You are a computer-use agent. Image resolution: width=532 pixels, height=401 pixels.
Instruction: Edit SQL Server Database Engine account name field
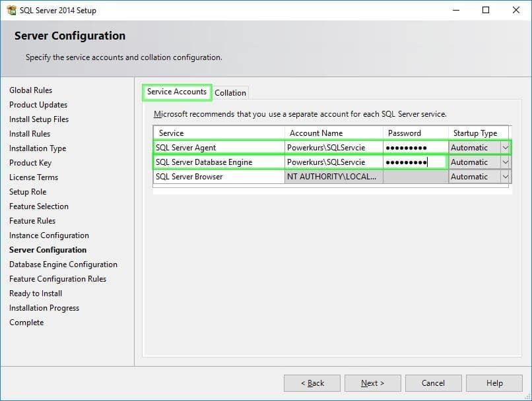334,162
